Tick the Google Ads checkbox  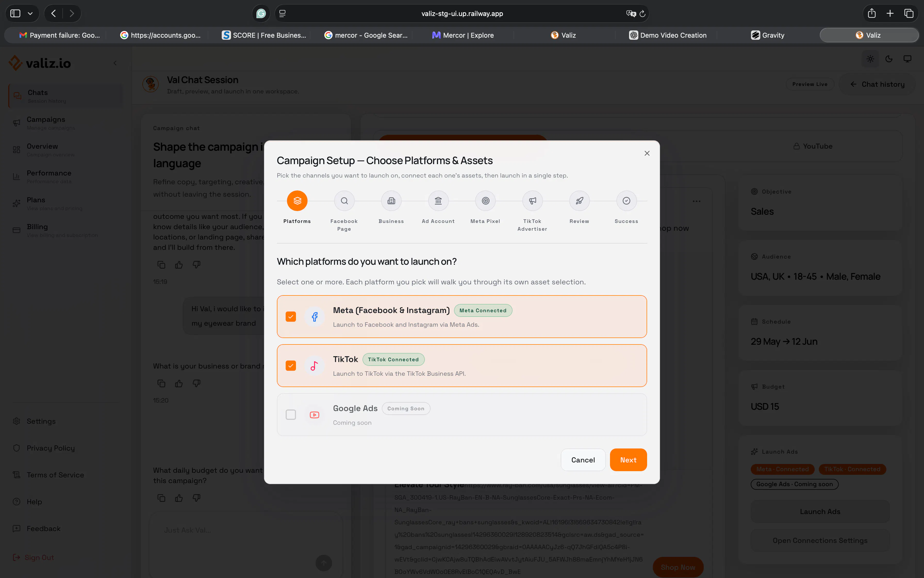coord(291,415)
